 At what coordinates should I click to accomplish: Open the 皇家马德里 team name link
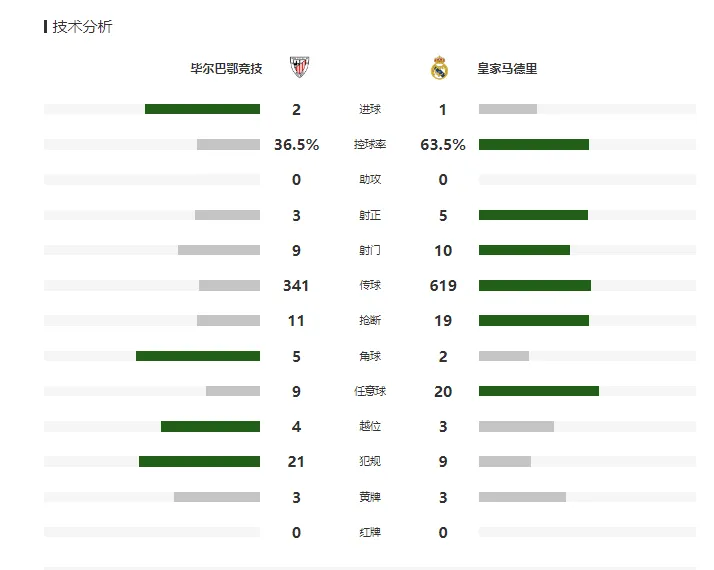point(507,69)
